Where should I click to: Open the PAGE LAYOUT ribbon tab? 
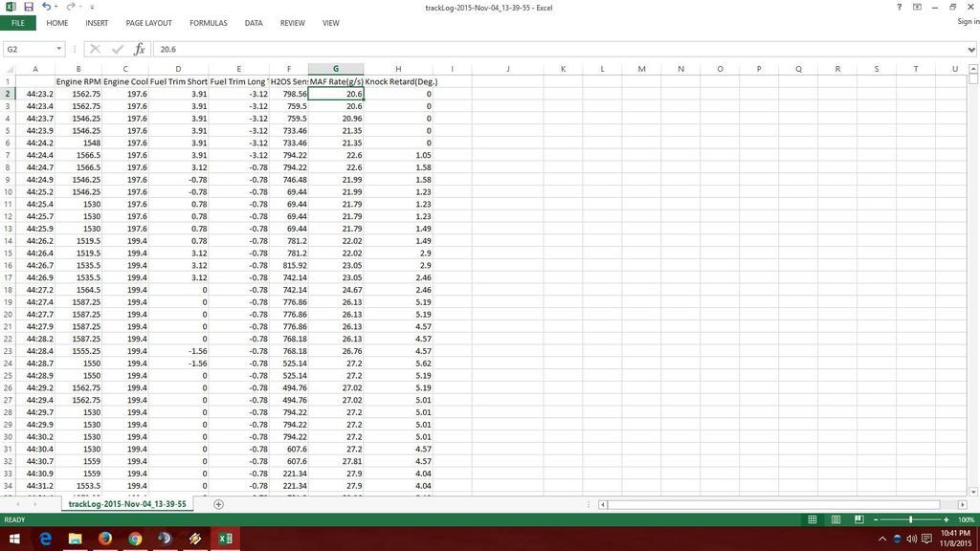click(148, 23)
